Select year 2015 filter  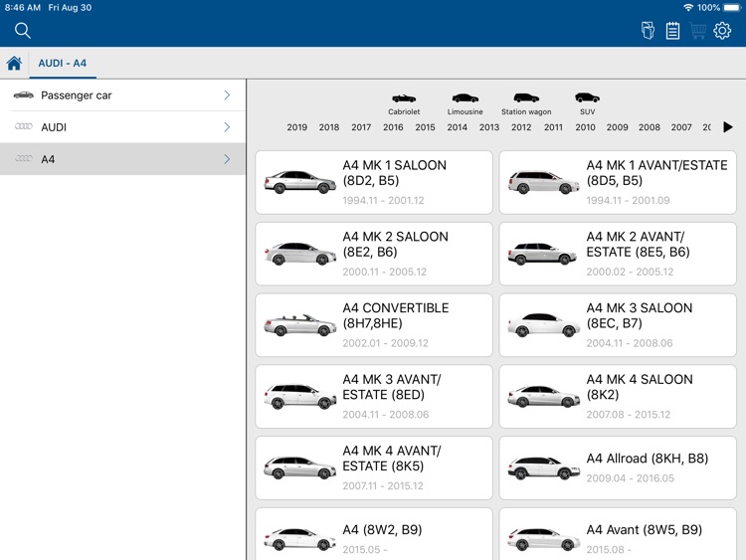[x=425, y=127]
